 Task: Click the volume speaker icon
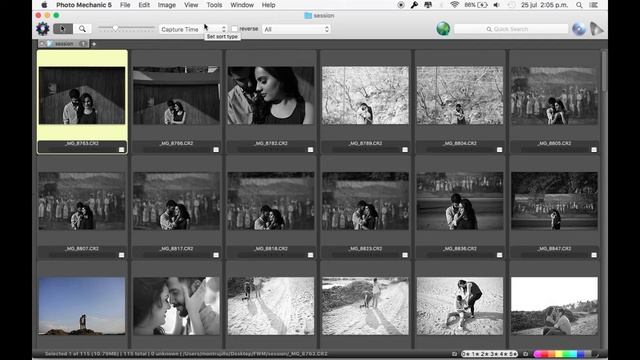click(496, 5)
